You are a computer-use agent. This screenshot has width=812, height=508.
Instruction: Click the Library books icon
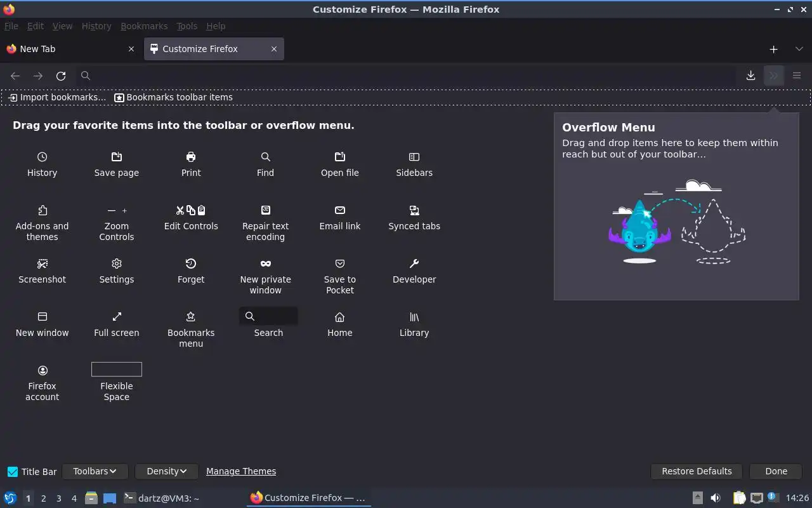pos(414,317)
